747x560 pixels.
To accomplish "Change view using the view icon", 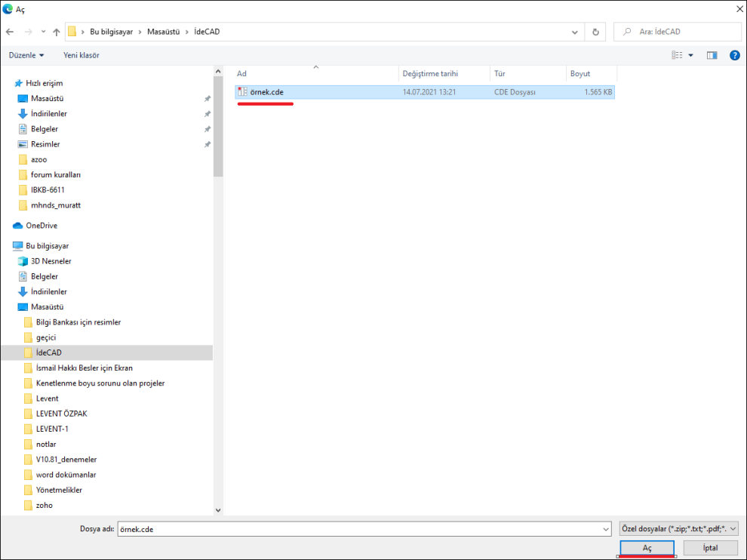I will (677, 55).
